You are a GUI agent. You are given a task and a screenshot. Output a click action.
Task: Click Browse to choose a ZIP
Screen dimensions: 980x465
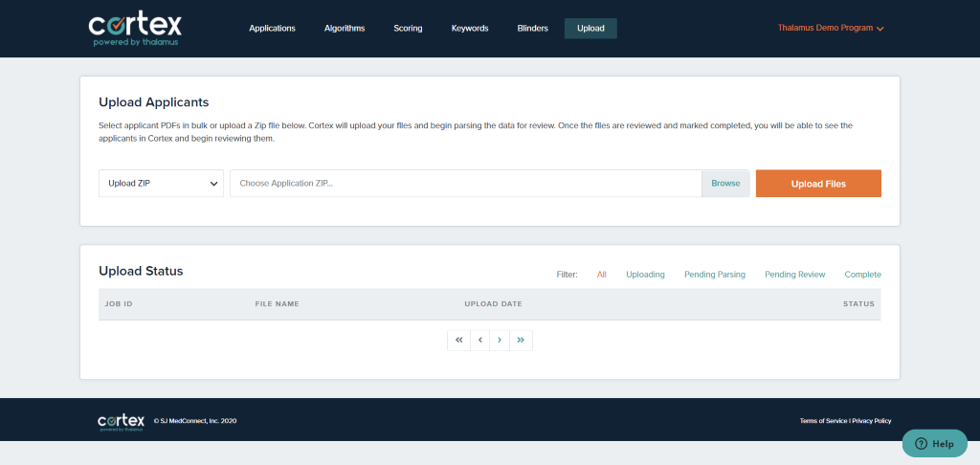tap(725, 183)
